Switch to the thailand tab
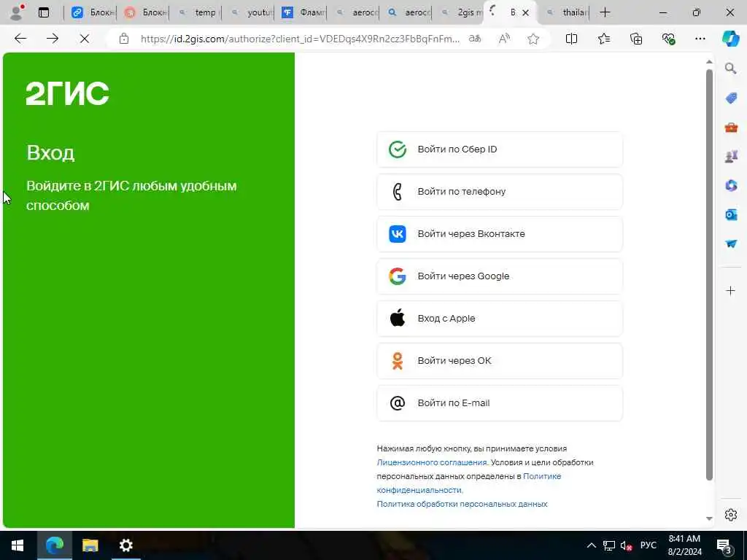The width and height of the screenshot is (747, 560). 567,12
